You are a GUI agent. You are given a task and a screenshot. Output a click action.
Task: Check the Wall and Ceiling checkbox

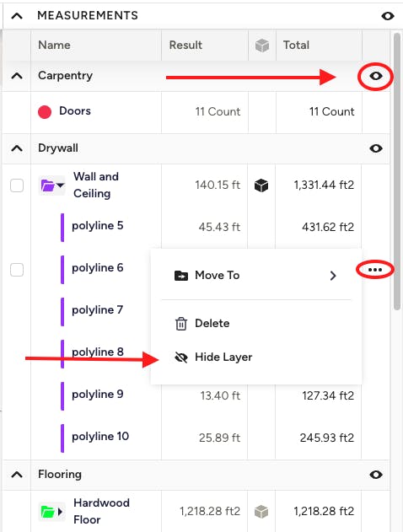(17, 185)
